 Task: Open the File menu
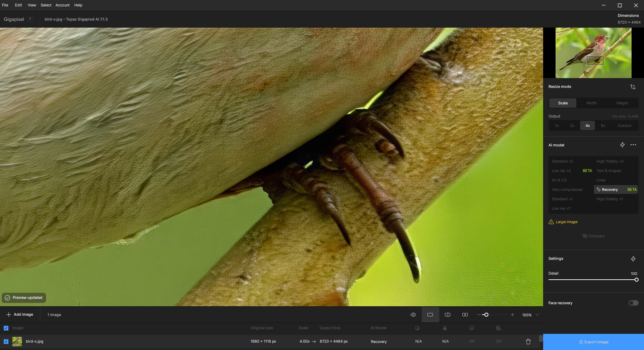[5, 5]
